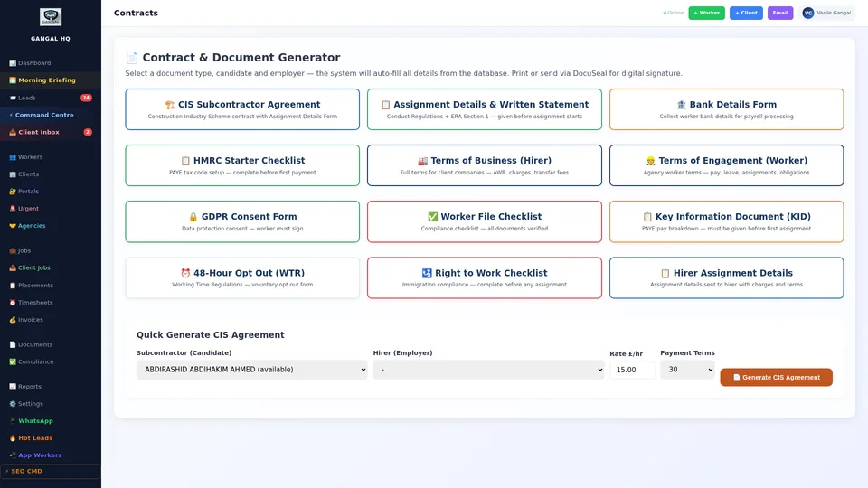Viewport: 868px width, 488px height.
Task: Go to Morning Briefing page
Action: (x=51, y=80)
